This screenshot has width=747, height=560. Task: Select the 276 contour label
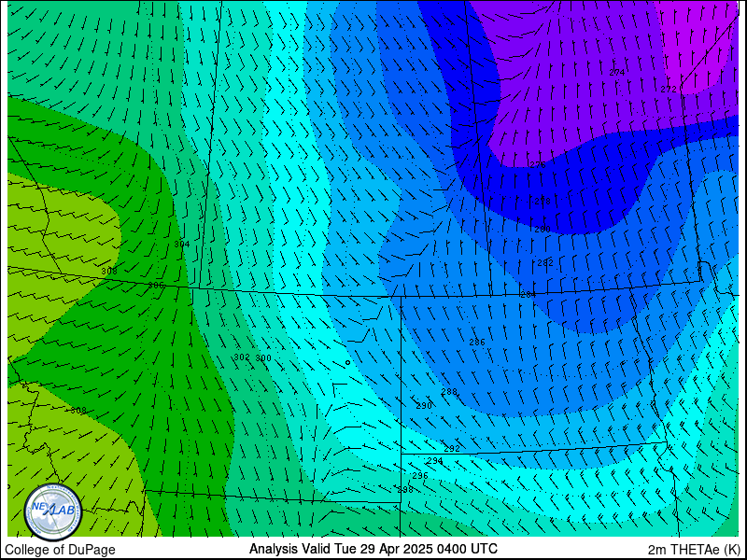(538, 165)
